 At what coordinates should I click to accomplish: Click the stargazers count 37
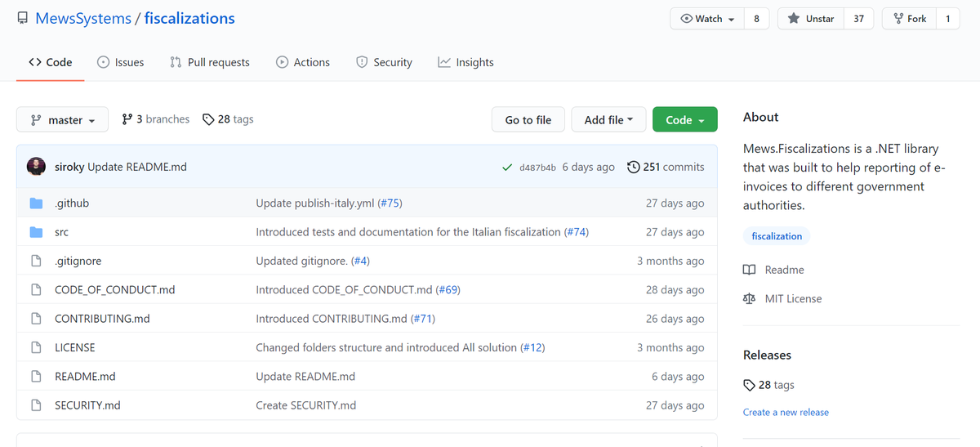coord(858,19)
